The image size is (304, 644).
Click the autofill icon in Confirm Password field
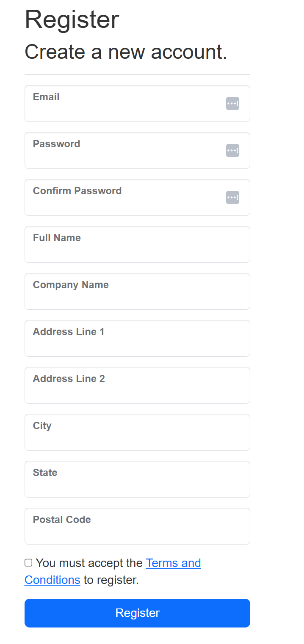point(232,197)
